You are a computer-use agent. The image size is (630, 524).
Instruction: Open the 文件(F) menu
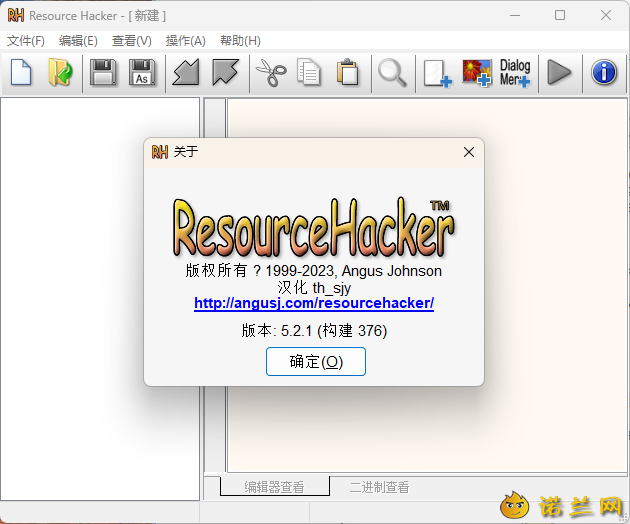coord(26,41)
